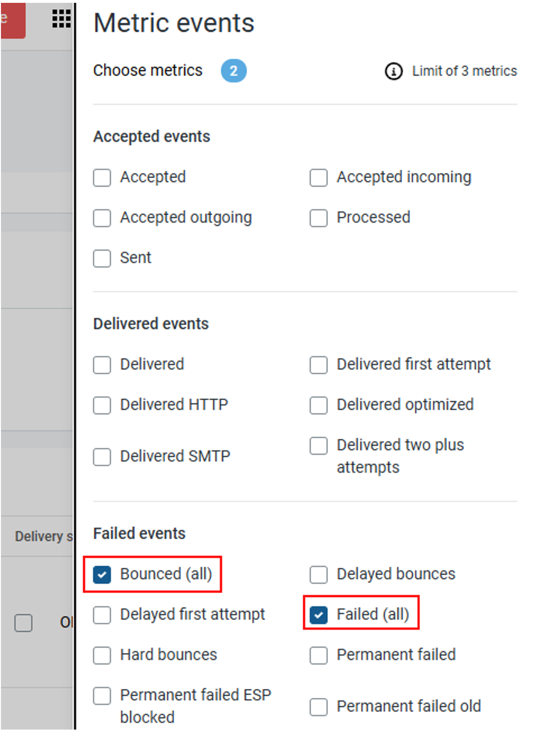The height and width of the screenshot is (731, 560).
Task: Tick Delivered first attempt
Action: click(318, 365)
